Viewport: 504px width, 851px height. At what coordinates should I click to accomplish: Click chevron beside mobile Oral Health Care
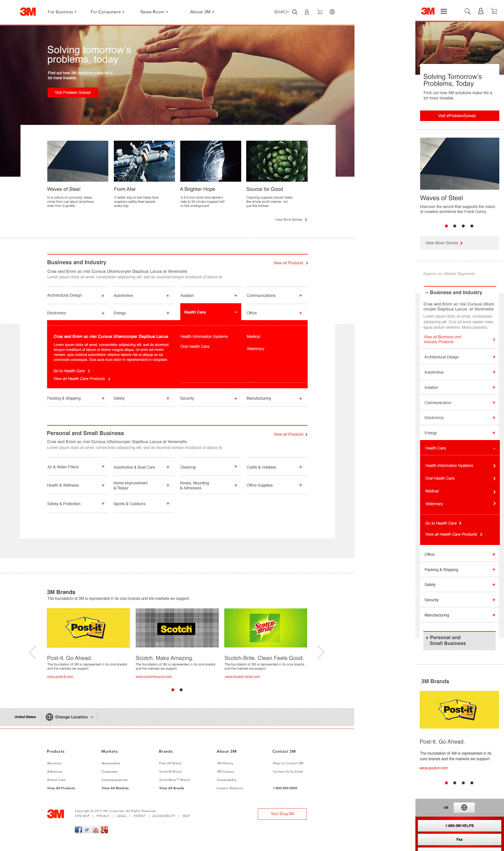(x=494, y=479)
